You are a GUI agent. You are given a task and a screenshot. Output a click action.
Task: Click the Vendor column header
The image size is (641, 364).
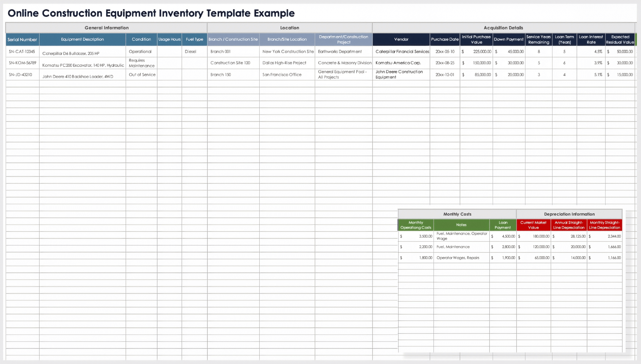[x=401, y=39]
